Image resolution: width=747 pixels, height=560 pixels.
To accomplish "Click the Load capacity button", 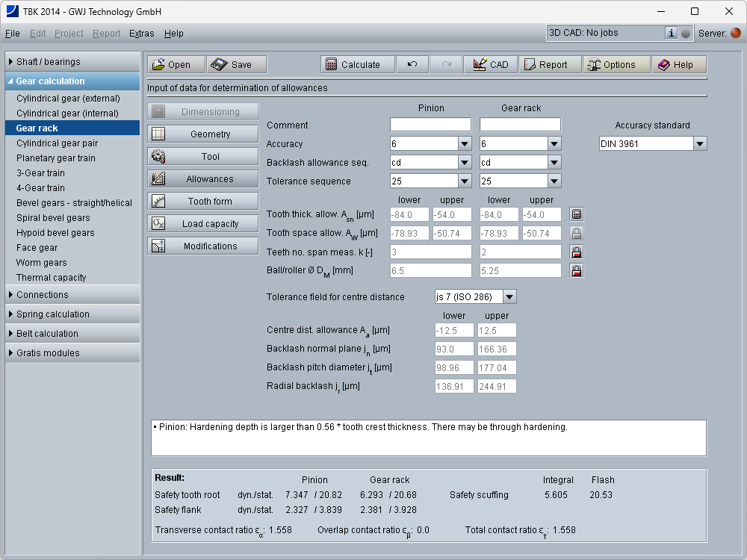I will 202,224.
